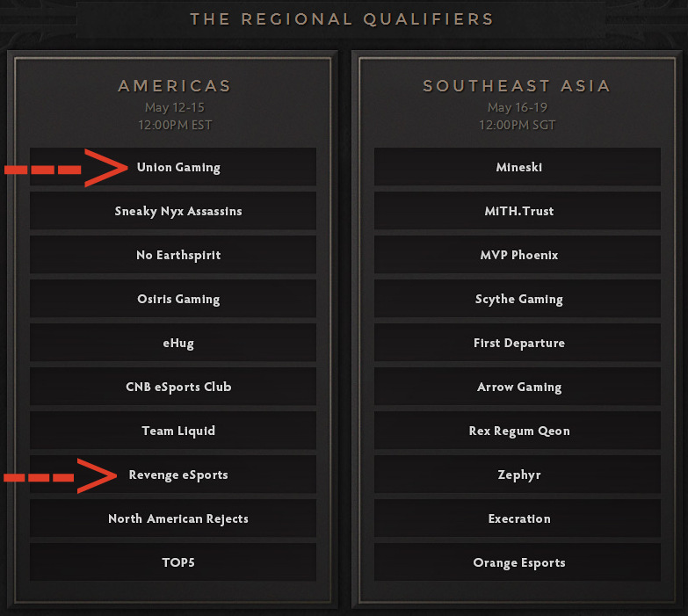Click the Union Gaming team entry
This screenshot has width=688, height=616.
point(178,167)
